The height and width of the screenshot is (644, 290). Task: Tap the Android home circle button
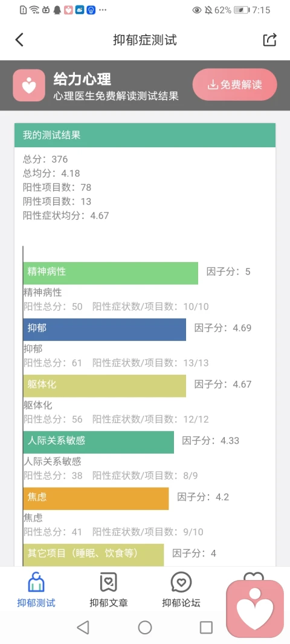(x=145, y=627)
